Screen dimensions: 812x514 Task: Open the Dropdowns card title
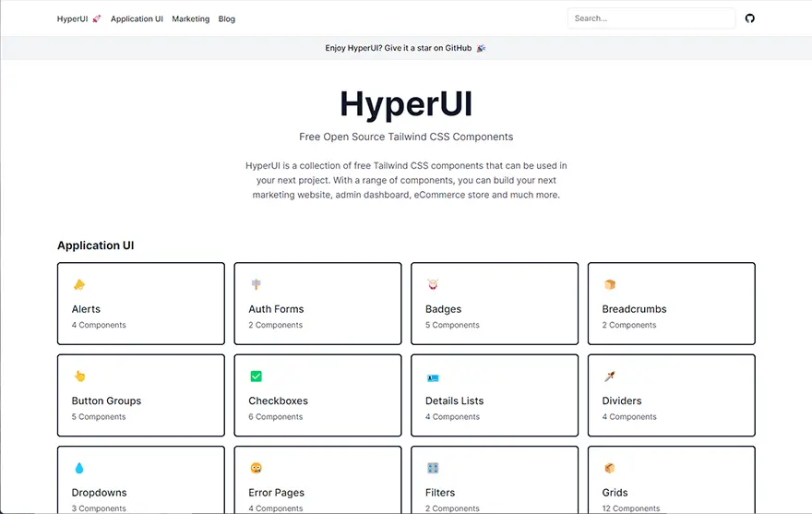(99, 492)
